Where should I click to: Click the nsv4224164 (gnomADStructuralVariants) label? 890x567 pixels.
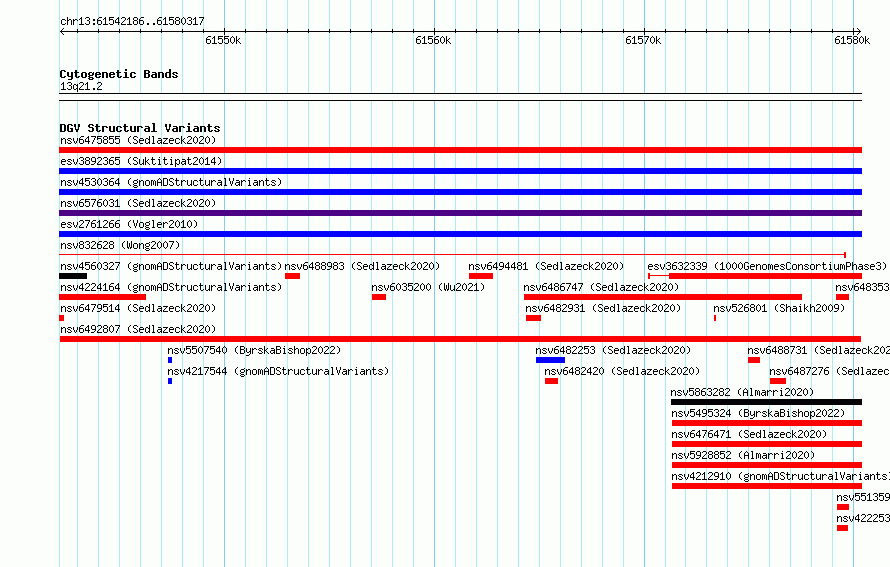pos(171,287)
